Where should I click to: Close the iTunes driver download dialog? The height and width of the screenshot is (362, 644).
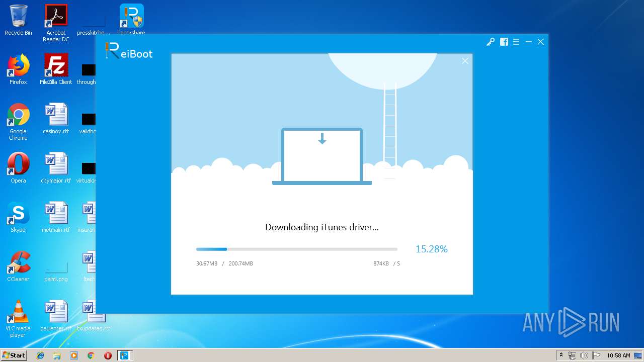coord(465,61)
